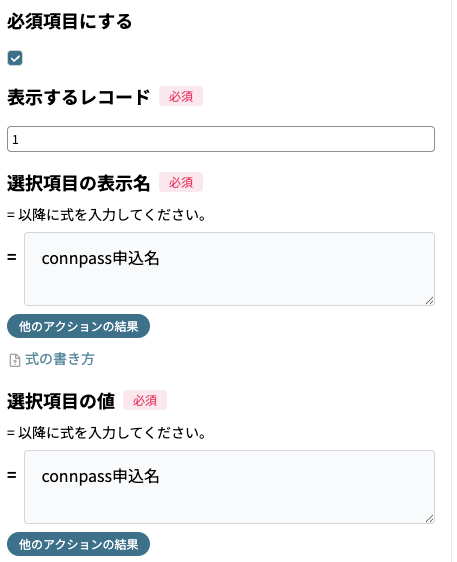457x562 pixels.
Task: Click 他のアクションの結果 button below 選択項目の値 textarea
Action: (78, 544)
